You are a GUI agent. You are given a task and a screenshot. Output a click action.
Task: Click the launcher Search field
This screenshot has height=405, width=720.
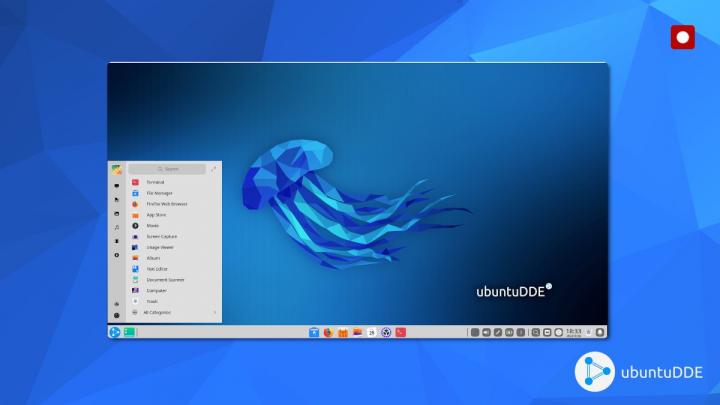tap(167, 169)
